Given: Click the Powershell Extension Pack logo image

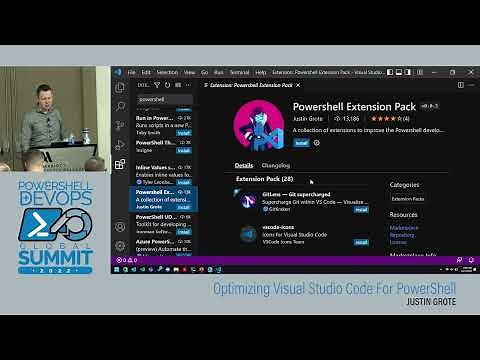Looking at the screenshot, I should (x=259, y=125).
